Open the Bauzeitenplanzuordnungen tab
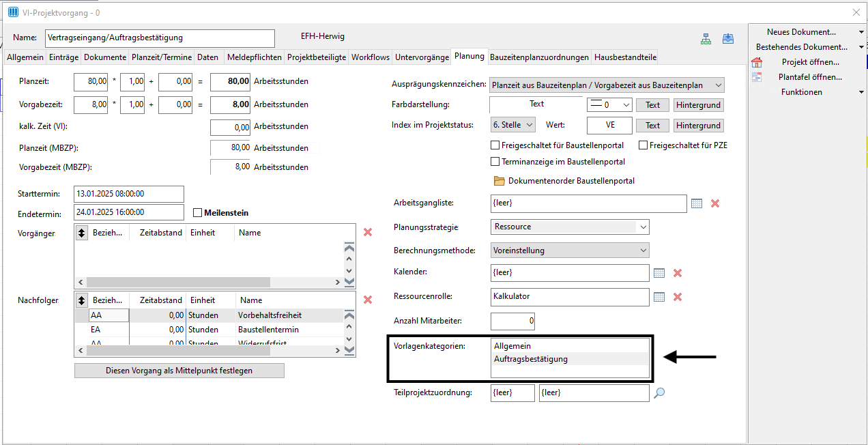The image size is (868, 445). click(539, 57)
